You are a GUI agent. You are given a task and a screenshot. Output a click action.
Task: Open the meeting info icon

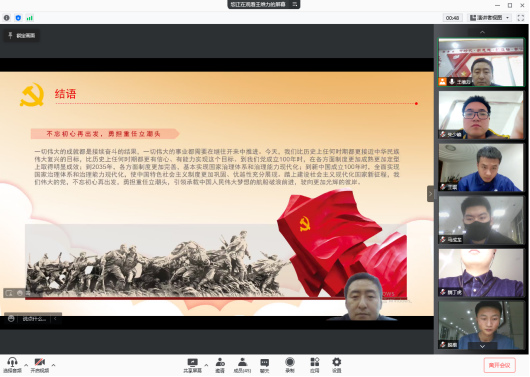point(7,18)
